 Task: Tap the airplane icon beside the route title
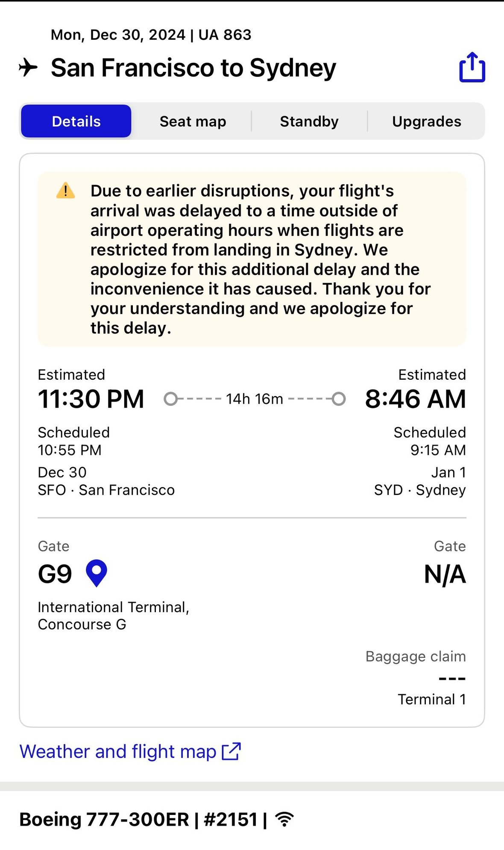point(28,67)
